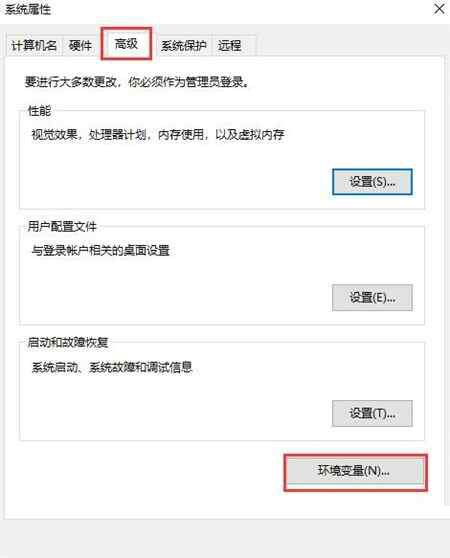Click the 性能 设置(S)... button
Screen dimensions: 450x558
(372, 182)
